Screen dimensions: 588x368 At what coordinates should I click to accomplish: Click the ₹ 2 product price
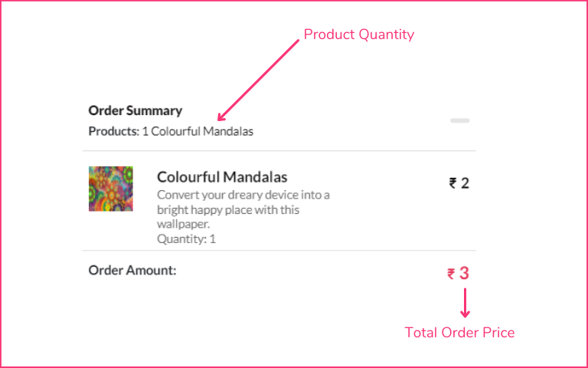(x=459, y=183)
